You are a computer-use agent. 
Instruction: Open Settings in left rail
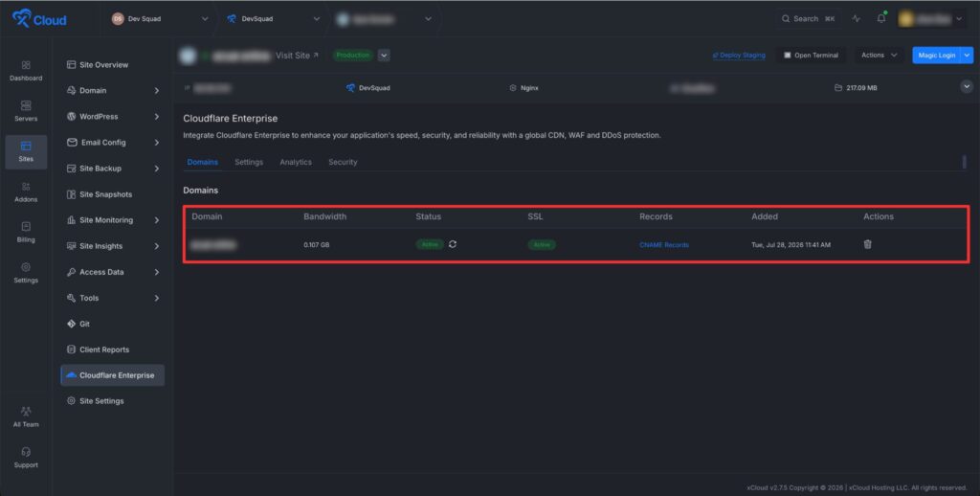(x=26, y=273)
